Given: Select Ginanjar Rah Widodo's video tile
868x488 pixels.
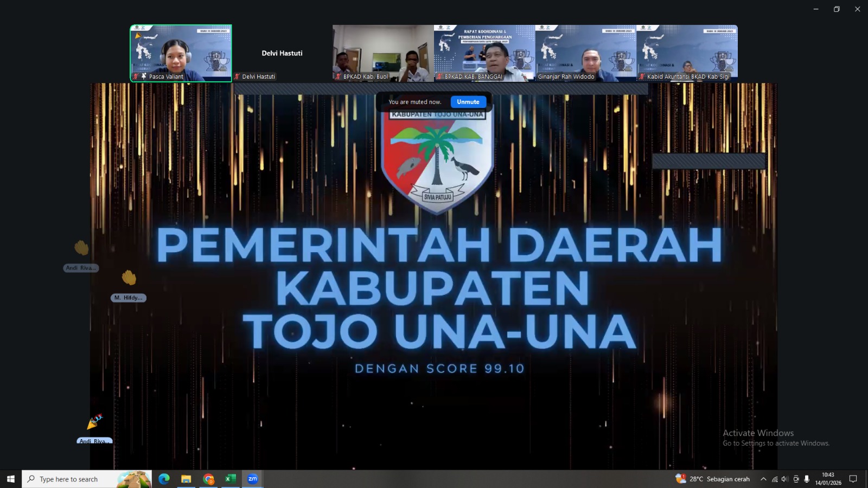Looking at the screenshot, I should coord(585,53).
